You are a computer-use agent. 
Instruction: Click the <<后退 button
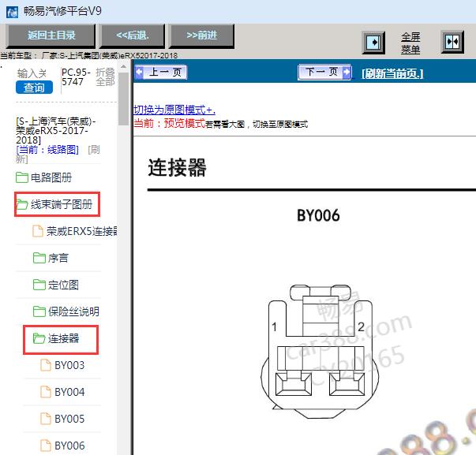133,35
